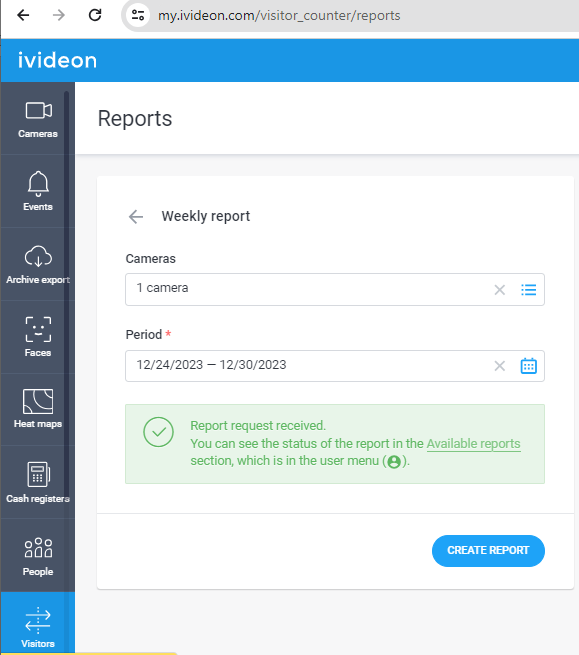The width and height of the screenshot is (579, 655).
Task: Open the Cash registers section
Action: [38, 482]
